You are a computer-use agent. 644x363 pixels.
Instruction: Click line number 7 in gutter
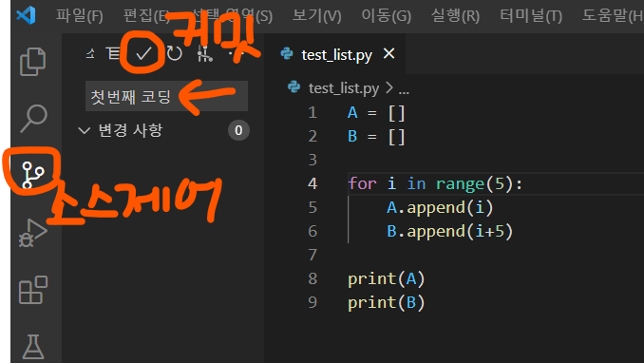coord(313,255)
